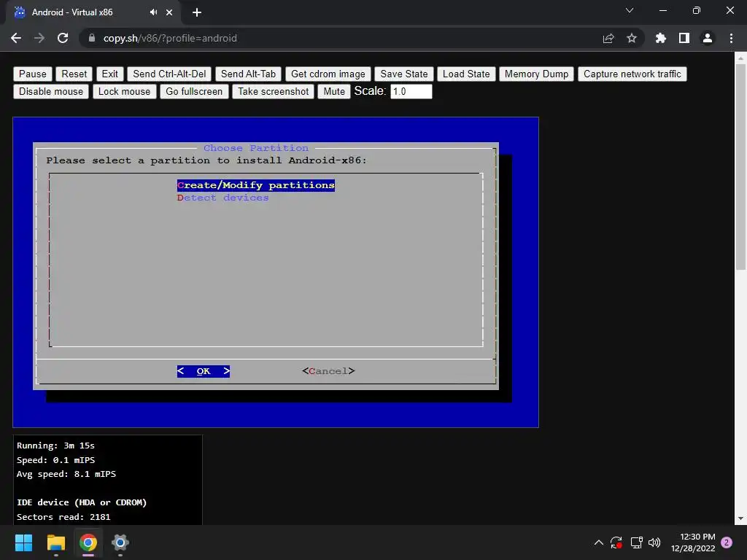
Task: Send Ctrl-Alt-Del to the VM
Action: (169, 74)
